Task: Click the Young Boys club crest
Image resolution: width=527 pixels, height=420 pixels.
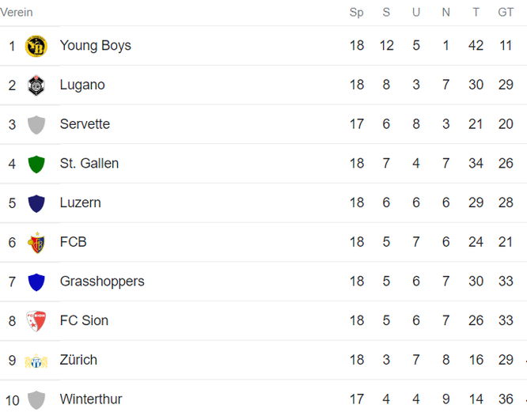Action: tap(36, 46)
